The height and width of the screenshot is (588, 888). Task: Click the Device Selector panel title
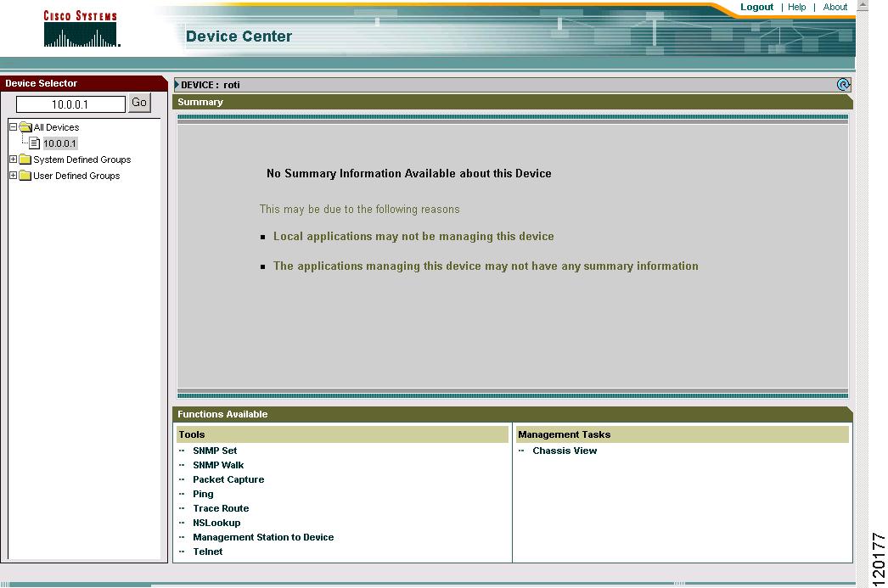coord(42,83)
